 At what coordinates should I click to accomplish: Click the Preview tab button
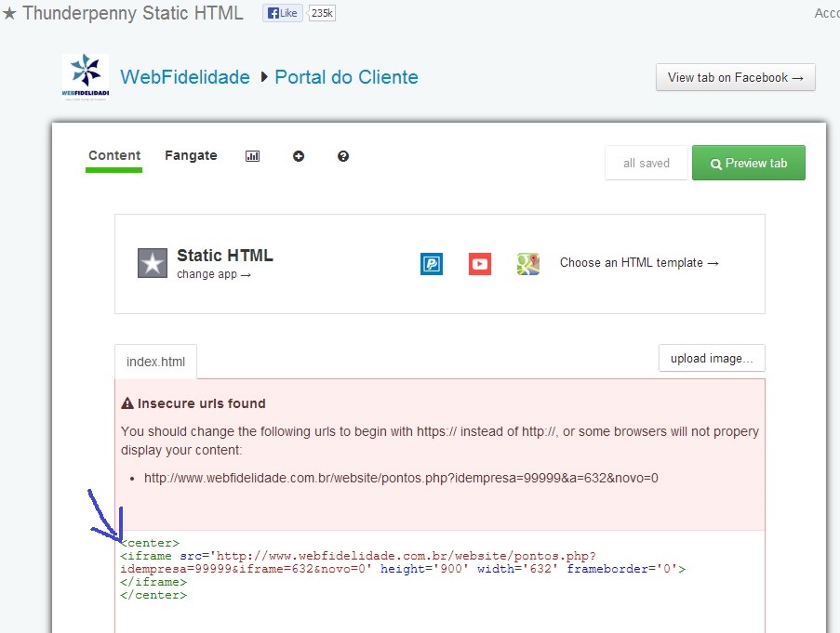(749, 163)
